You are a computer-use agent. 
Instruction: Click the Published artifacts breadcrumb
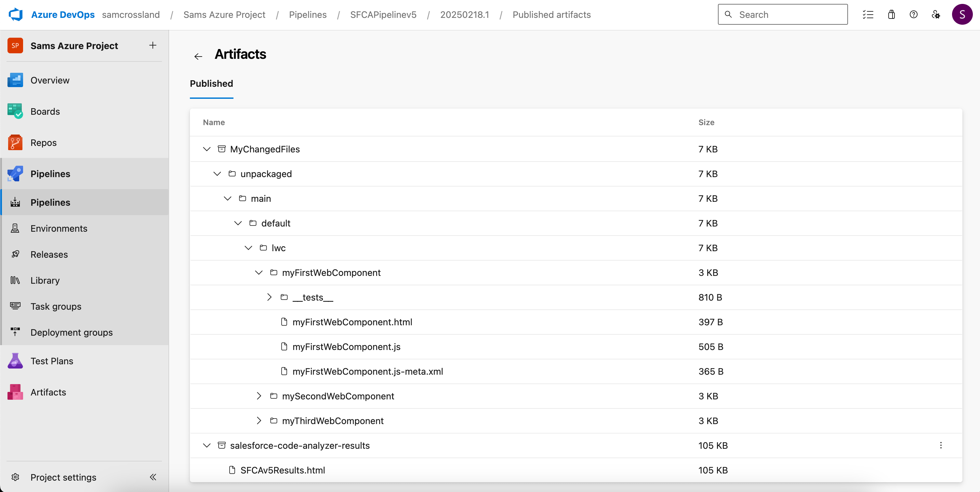[552, 14]
